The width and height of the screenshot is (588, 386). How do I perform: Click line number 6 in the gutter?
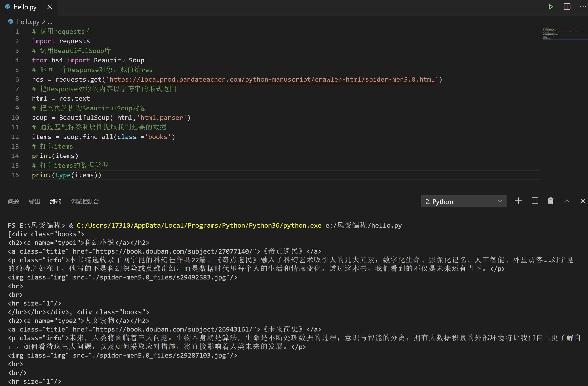click(17, 79)
